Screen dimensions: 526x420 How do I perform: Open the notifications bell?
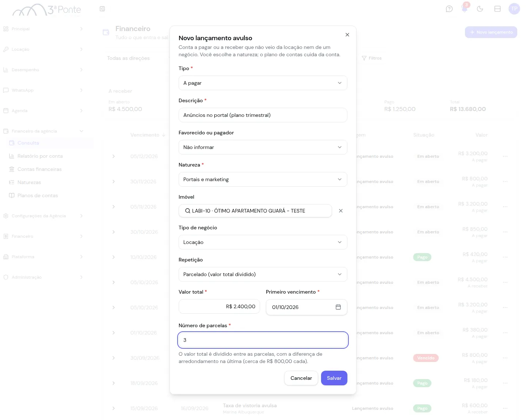(x=465, y=9)
